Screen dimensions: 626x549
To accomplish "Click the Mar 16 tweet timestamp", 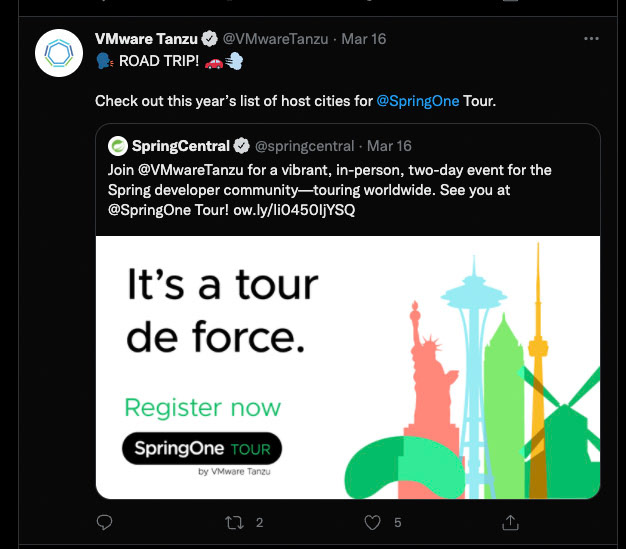I will [x=363, y=39].
